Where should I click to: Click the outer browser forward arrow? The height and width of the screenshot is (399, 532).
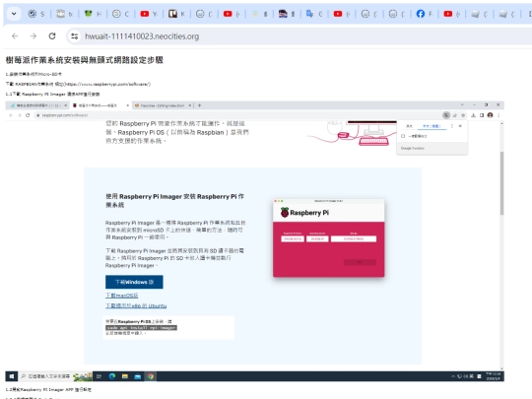(x=33, y=36)
